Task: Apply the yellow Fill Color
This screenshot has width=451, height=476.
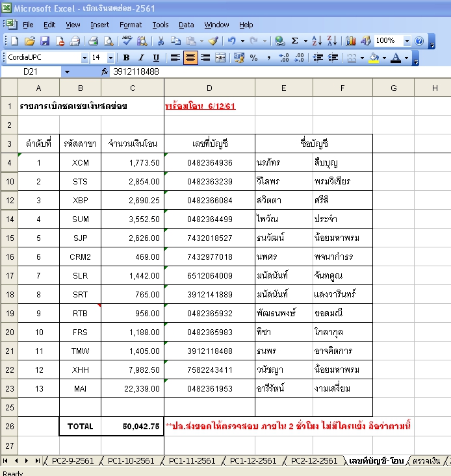Action: coord(374,58)
